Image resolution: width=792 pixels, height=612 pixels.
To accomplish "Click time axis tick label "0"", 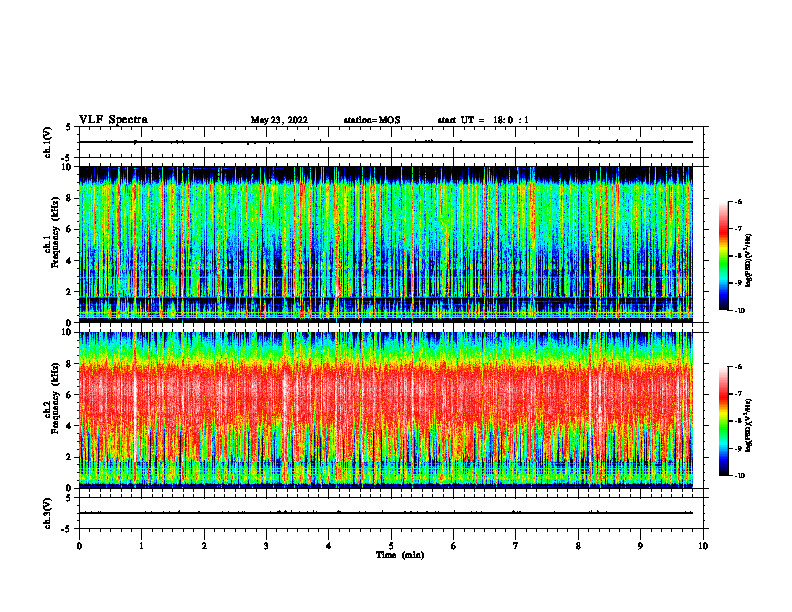I will coord(79,546).
